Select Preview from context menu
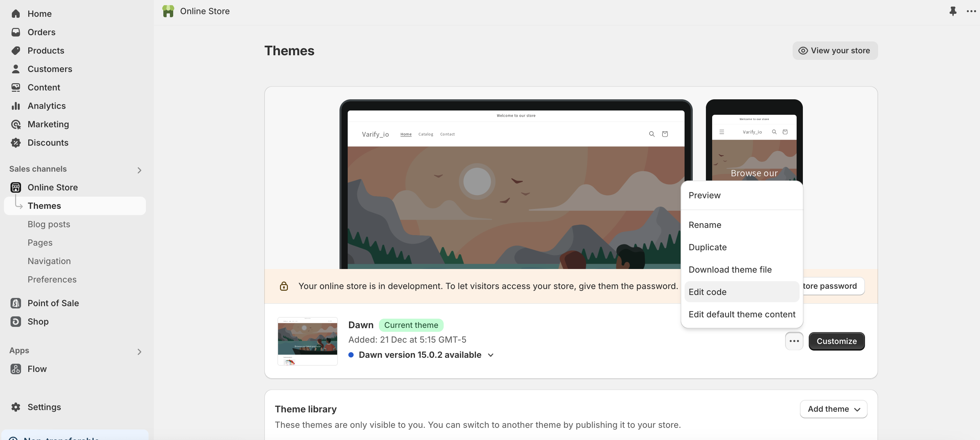This screenshot has width=980, height=440. [x=704, y=195]
